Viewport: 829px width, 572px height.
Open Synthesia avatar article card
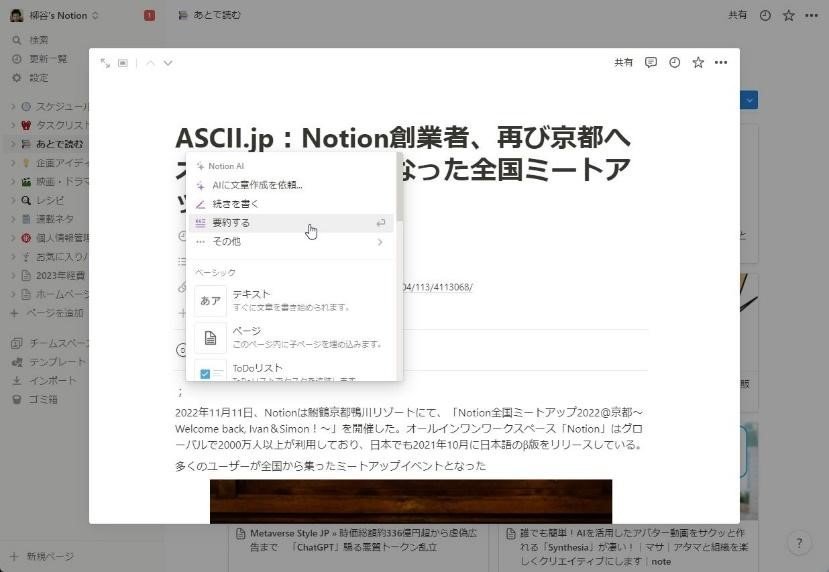tap(629, 547)
